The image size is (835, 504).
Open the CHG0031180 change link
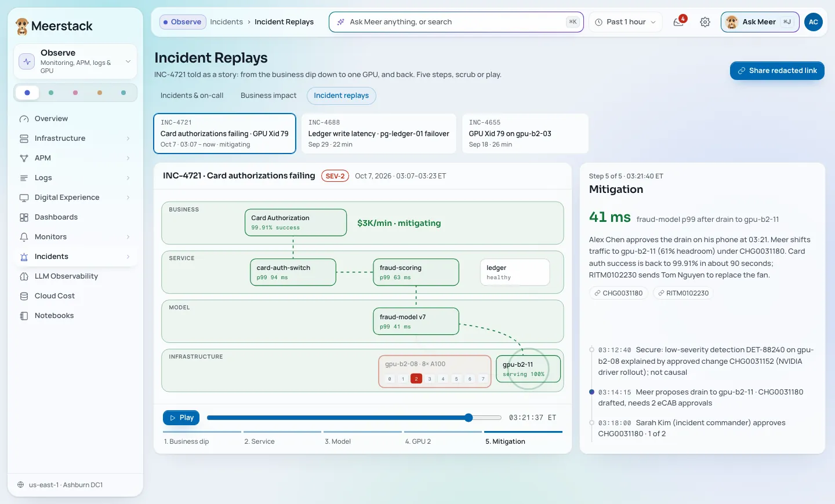[618, 293]
